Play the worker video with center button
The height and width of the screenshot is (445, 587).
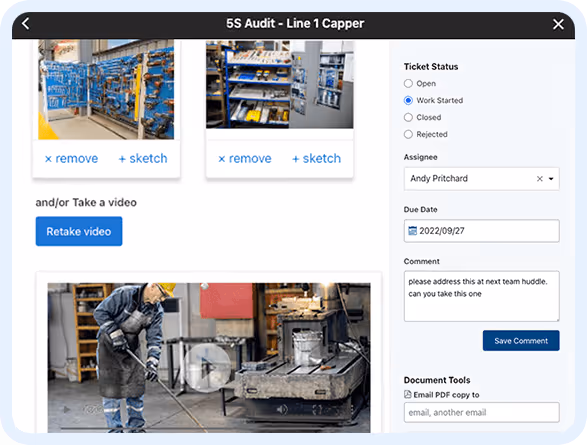coord(207,368)
